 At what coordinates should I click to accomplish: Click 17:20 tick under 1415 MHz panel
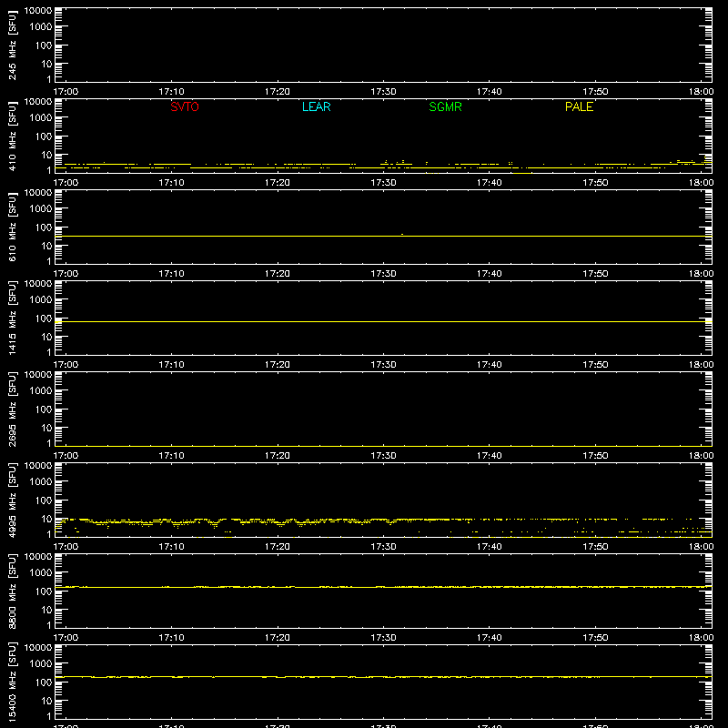(x=278, y=365)
